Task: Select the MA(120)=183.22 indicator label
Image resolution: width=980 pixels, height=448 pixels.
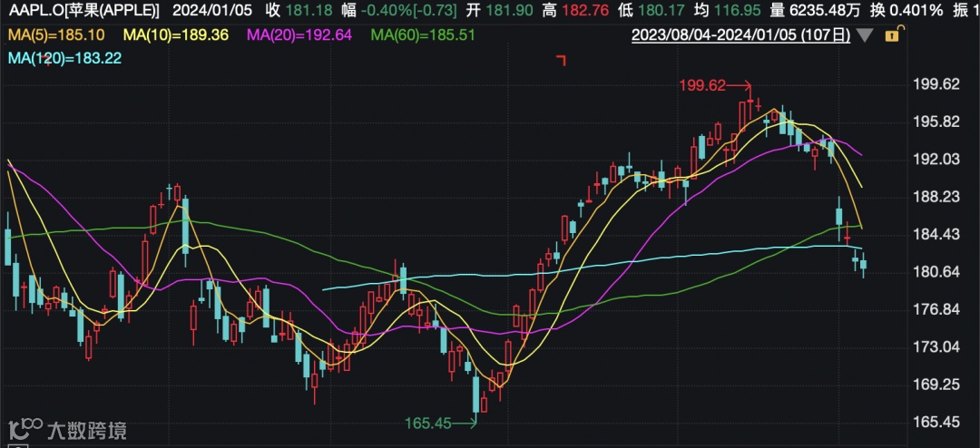Action: pyautogui.click(x=64, y=58)
